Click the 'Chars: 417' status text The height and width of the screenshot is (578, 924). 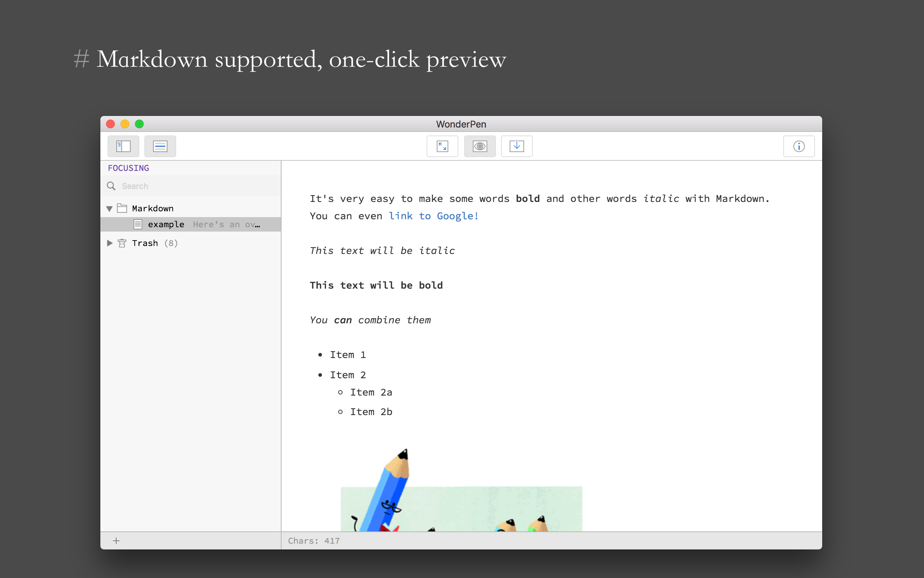(313, 540)
